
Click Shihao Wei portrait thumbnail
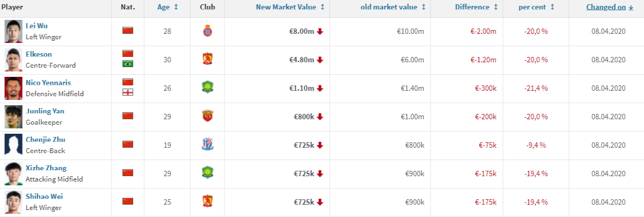tap(13, 202)
